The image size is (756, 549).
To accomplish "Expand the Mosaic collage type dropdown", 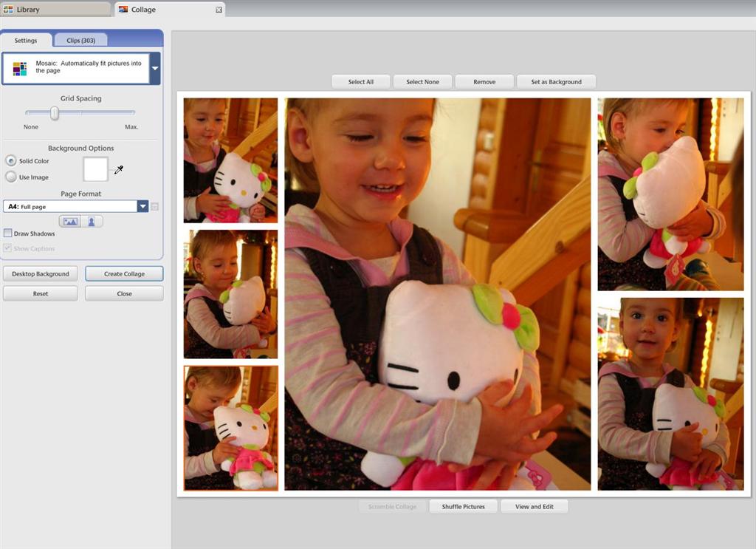I will coord(155,69).
